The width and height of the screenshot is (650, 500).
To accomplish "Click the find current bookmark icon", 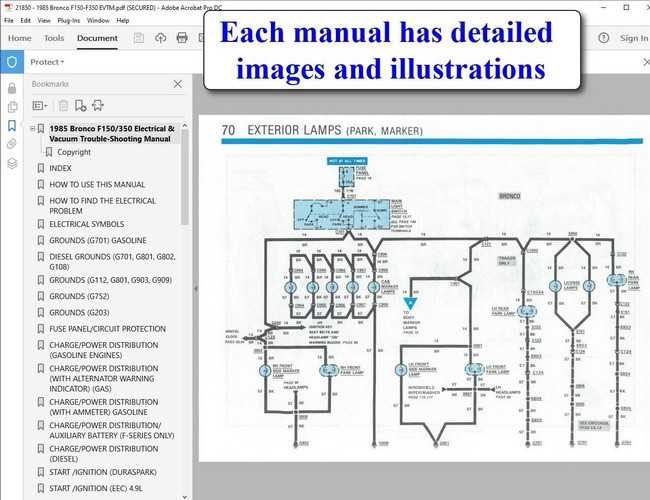I will [98, 106].
